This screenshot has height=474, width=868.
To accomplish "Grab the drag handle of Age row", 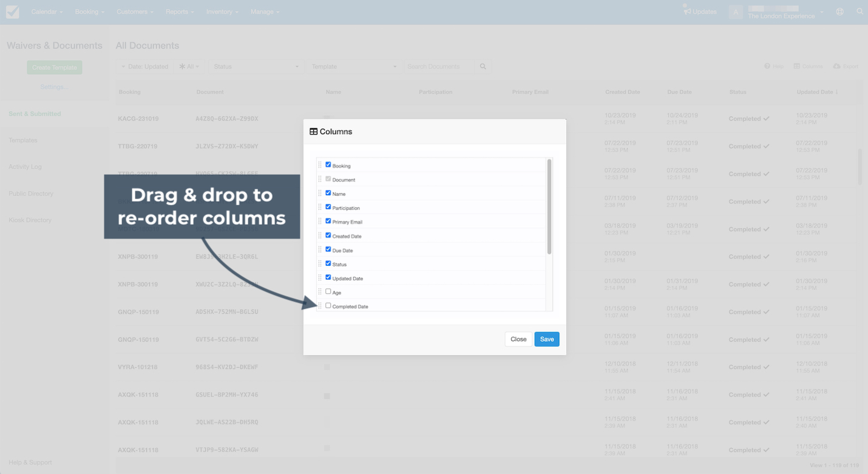I will coord(320,292).
